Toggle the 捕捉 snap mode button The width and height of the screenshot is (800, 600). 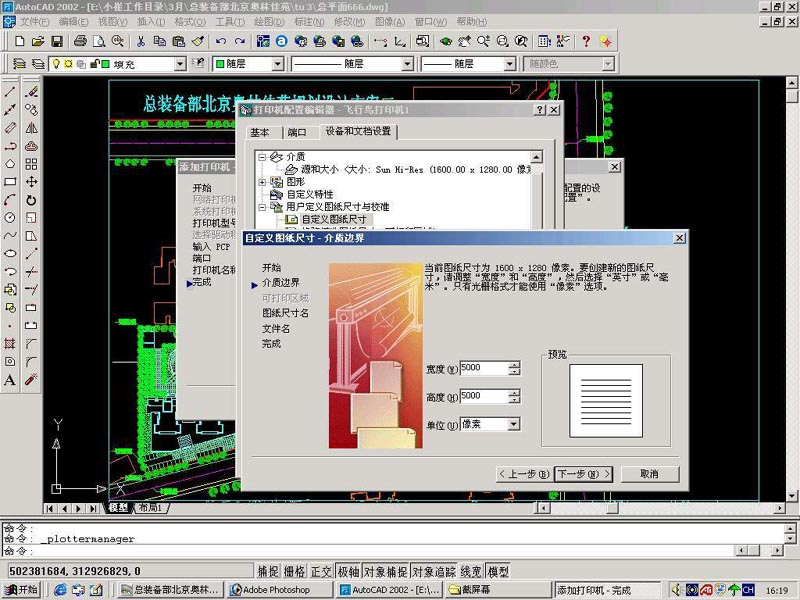click(x=268, y=571)
